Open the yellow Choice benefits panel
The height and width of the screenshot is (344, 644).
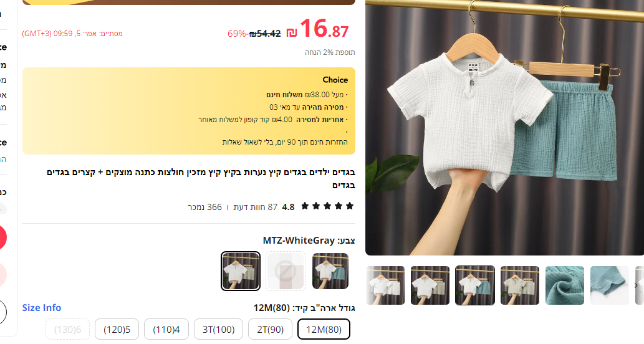pyautogui.click(x=189, y=111)
